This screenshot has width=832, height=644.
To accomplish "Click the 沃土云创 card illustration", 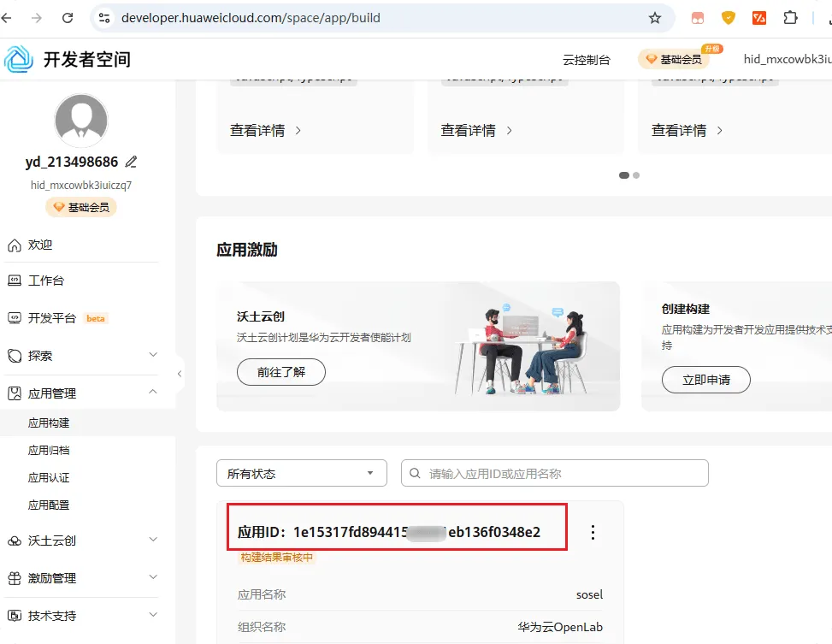I will coord(521,348).
